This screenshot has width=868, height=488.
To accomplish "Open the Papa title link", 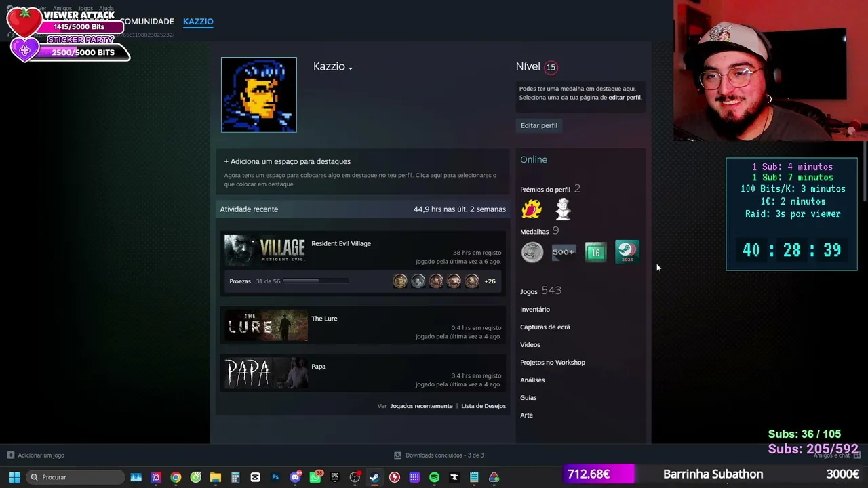I will coord(319,367).
